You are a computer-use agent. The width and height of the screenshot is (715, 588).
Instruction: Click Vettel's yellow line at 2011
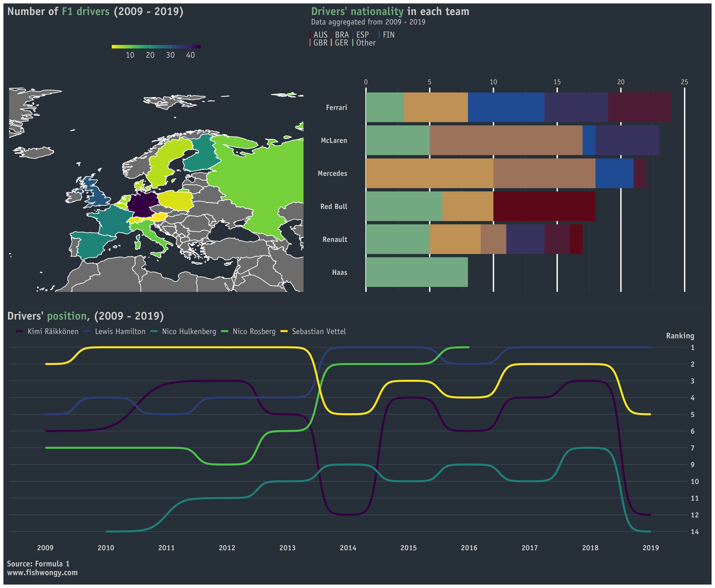(x=166, y=347)
